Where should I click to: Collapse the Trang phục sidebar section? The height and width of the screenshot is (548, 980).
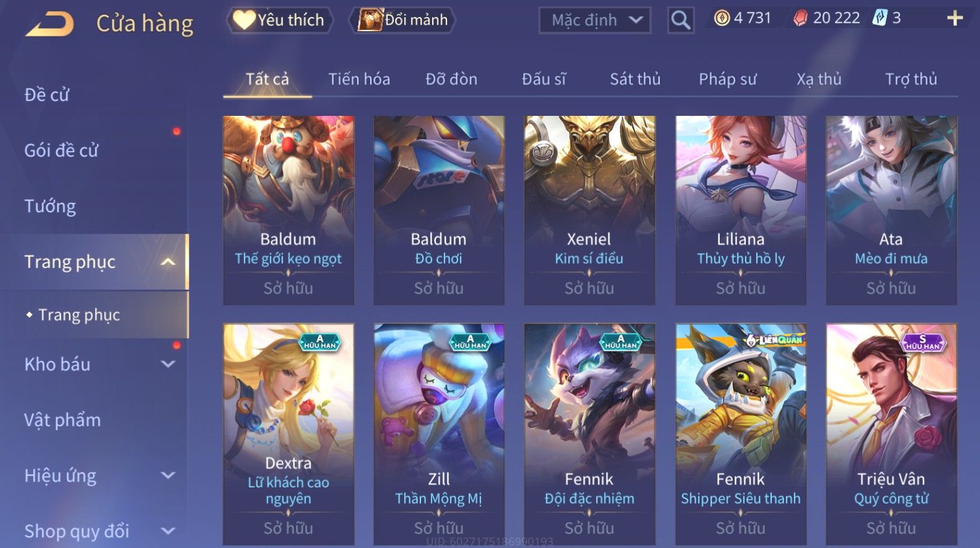pyautogui.click(x=168, y=262)
